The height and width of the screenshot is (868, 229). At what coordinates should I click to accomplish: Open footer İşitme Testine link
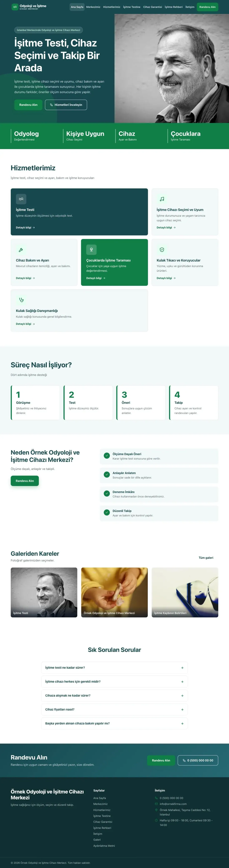pos(102,816)
